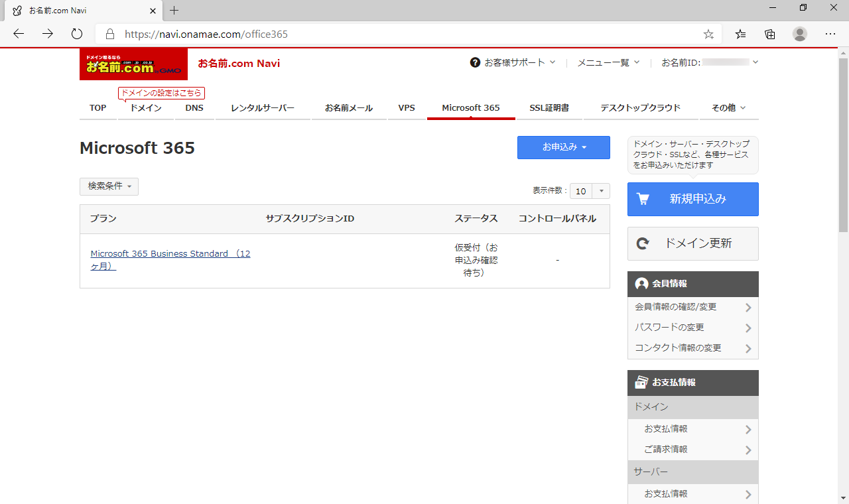Click the browser back arrow
This screenshot has width=849, height=504.
coord(19,34)
